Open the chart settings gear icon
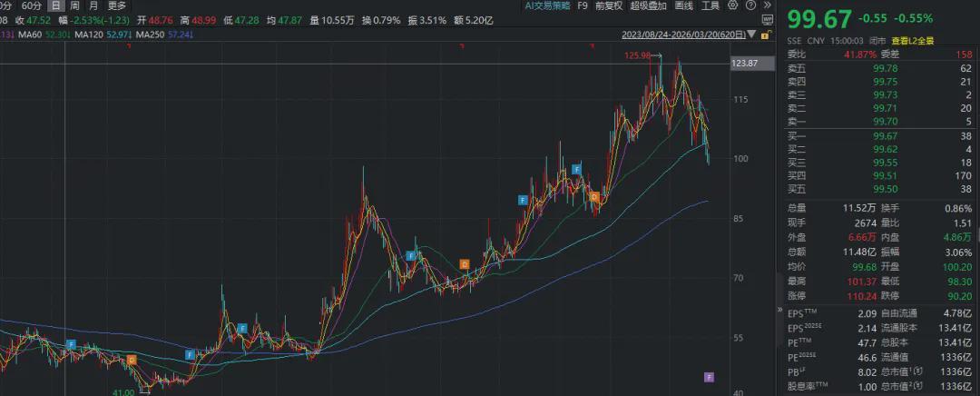The image size is (980, 396). [x=732, y=5]
